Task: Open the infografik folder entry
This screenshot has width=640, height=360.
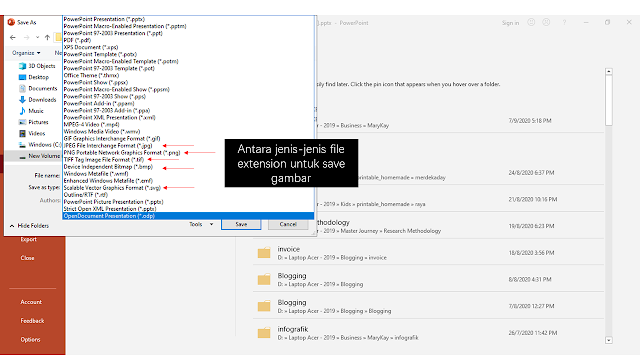Action: point(429,333)
